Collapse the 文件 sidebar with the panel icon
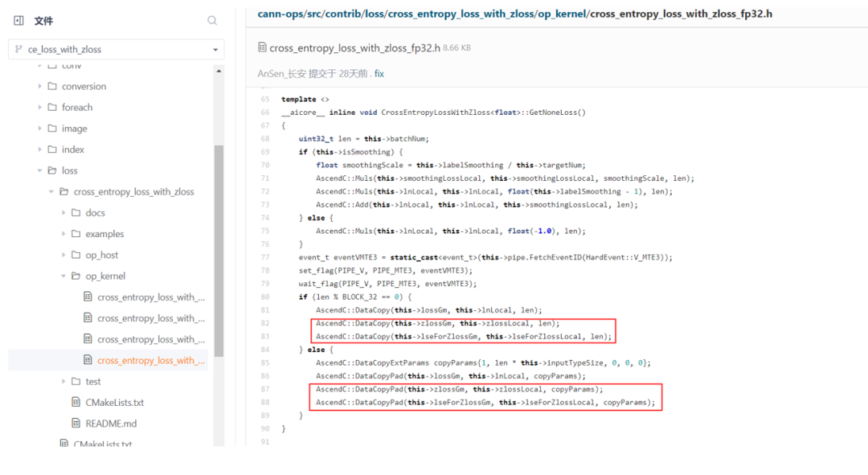Viewport: 868px width, 475px height. [18, 20]
